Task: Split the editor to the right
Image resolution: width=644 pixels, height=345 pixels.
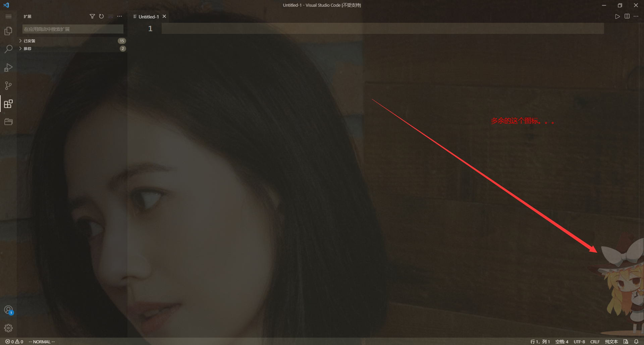Action: 627,16
